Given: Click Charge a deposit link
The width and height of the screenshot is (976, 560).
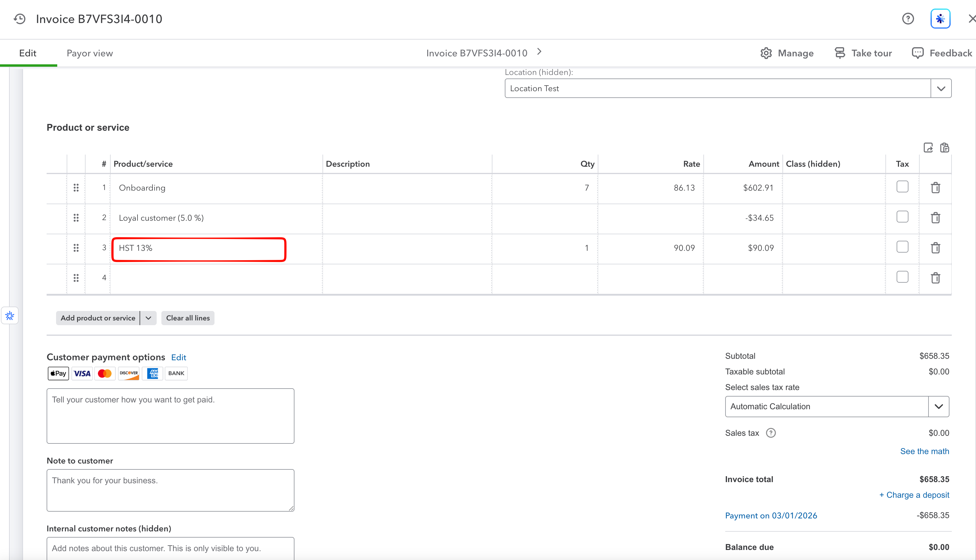Looking at the screenshot, I should (x=914, y=495).
